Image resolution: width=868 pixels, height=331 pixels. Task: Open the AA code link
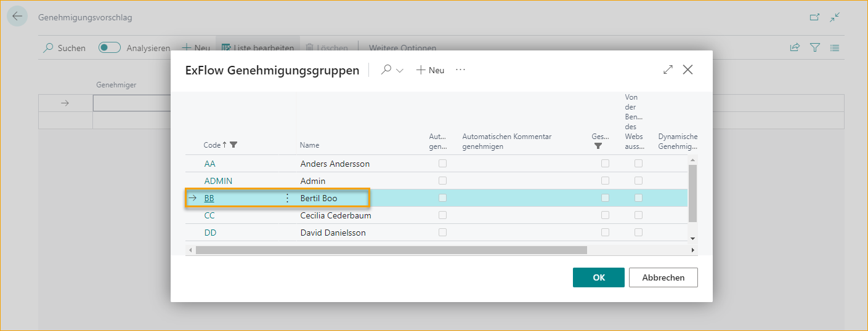(x=209, y=164)
